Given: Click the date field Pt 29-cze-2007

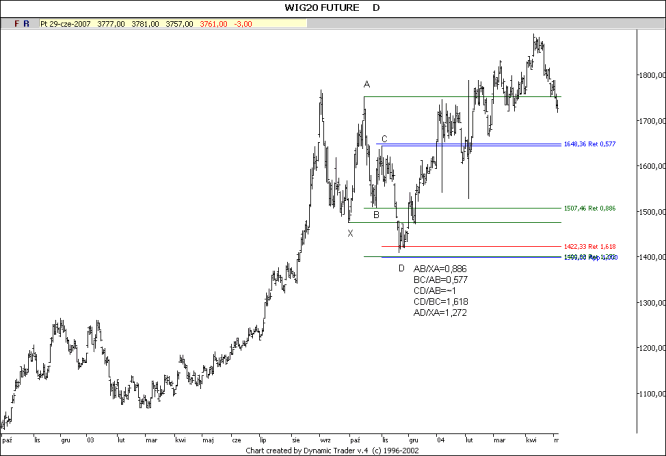Looking at the screenshot, I should point(65,21).
